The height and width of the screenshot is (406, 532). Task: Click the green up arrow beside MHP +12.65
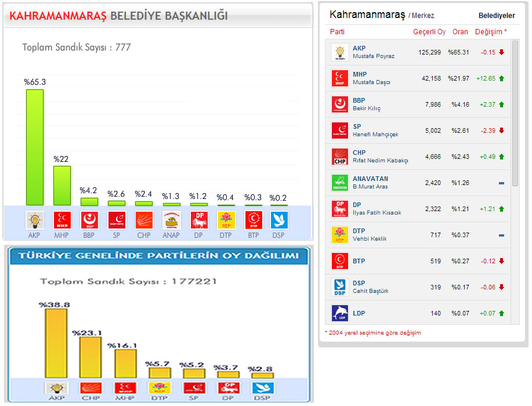(501, 78)
